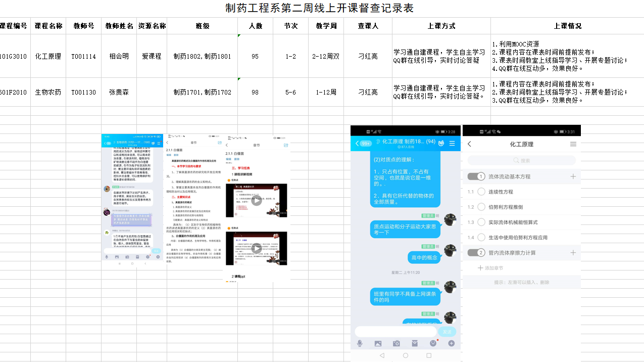
Task: Expand chapter 1 流体流动基本方程 with plus
Action: (x=573, y=176)
